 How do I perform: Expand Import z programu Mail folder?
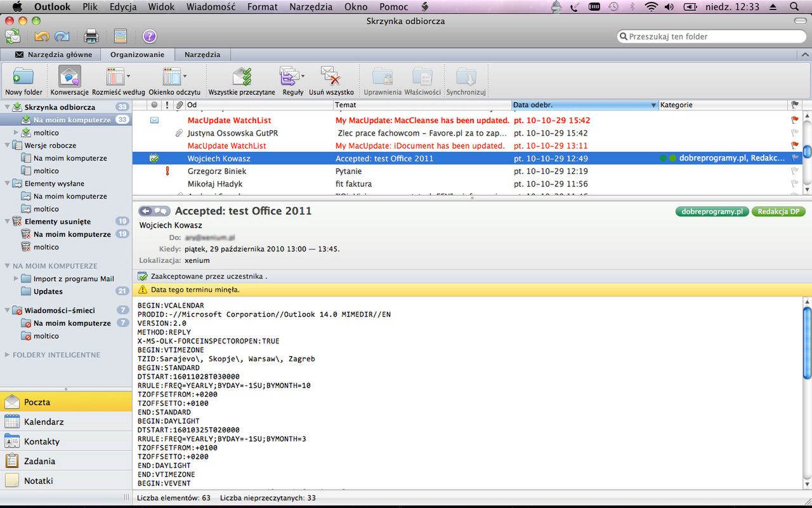(16, 279)
